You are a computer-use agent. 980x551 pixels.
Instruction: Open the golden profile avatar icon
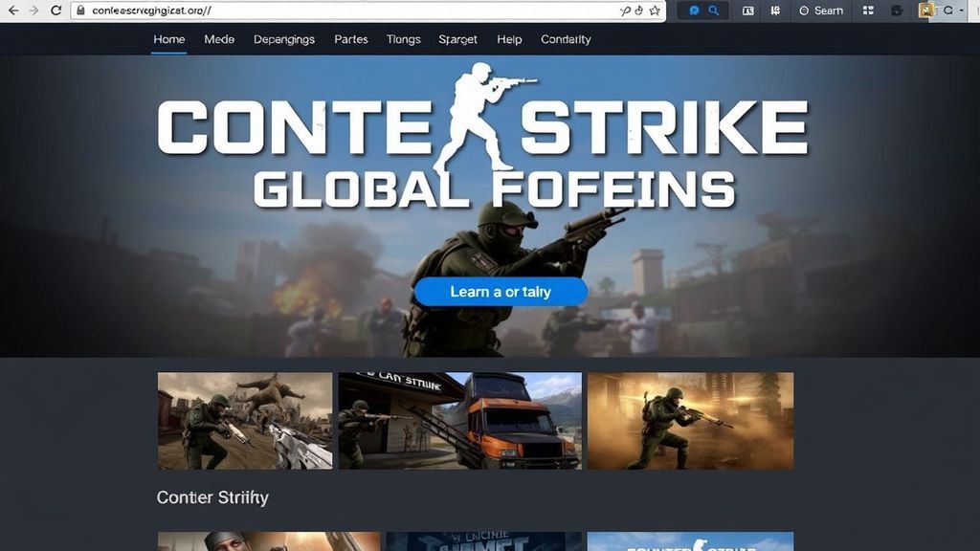pyautogui.click(x=925, y=10)
